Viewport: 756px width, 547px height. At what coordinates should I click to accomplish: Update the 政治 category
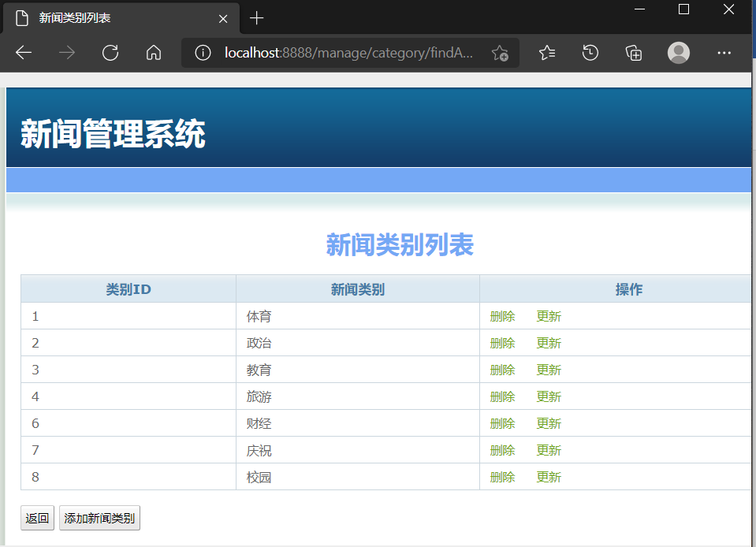[x=549, y=343]
